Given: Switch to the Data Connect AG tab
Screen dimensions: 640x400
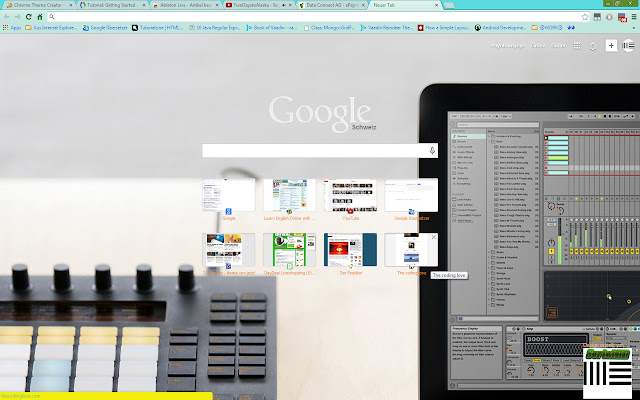Looking at the screenshot, I should tap(331, 5).
